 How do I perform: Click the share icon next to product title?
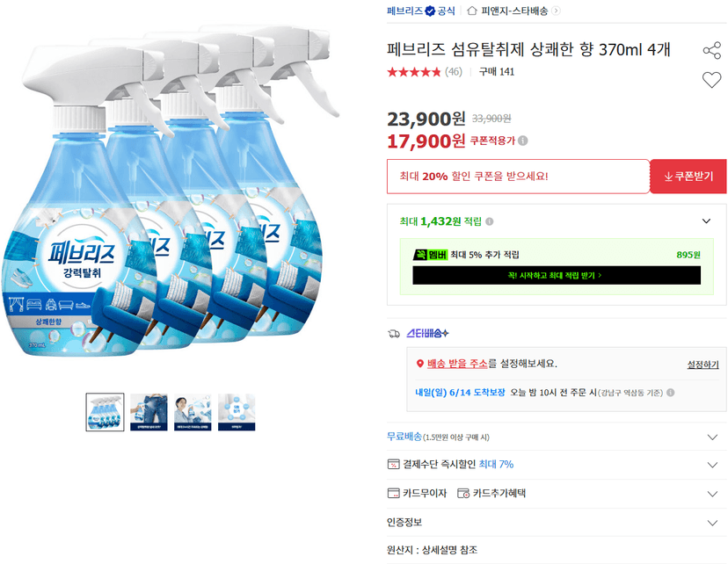(x=712, y=50)
